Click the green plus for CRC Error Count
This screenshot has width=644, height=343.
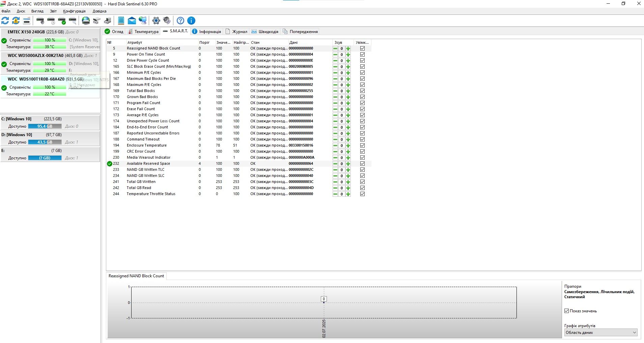point(348,152)
